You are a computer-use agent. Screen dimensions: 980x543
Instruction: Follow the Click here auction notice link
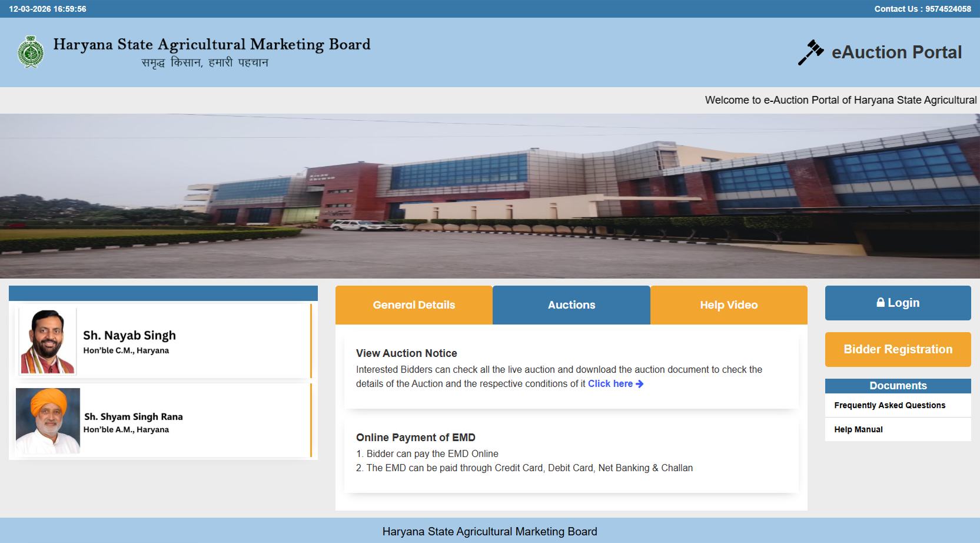coord(610,384)
